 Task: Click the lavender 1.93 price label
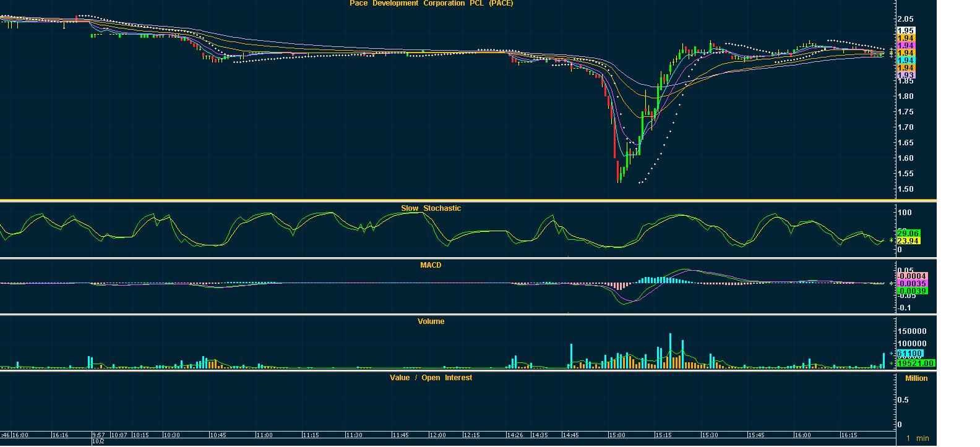(905, 75)
